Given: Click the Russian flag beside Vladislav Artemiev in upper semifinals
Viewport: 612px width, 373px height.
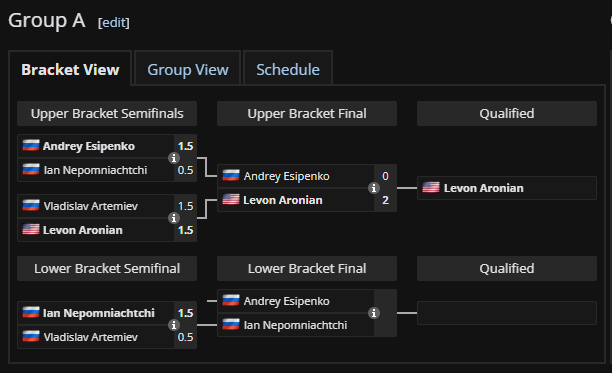Looking at the screenshot, I should coord(31,206).
